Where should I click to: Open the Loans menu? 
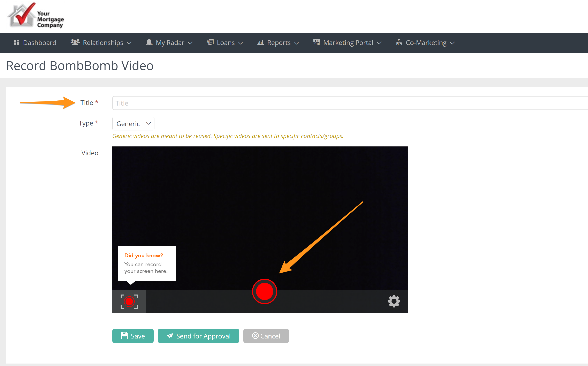click(225, 43)
